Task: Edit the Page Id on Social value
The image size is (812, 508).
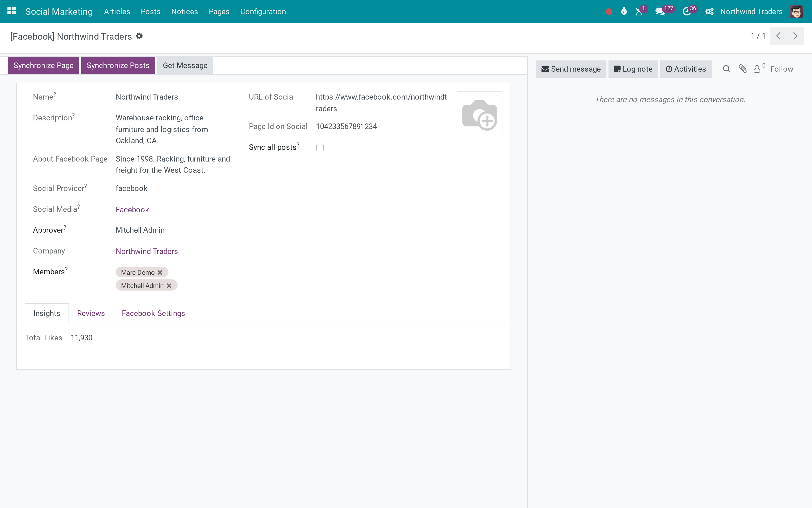Action: coord(346,126)
